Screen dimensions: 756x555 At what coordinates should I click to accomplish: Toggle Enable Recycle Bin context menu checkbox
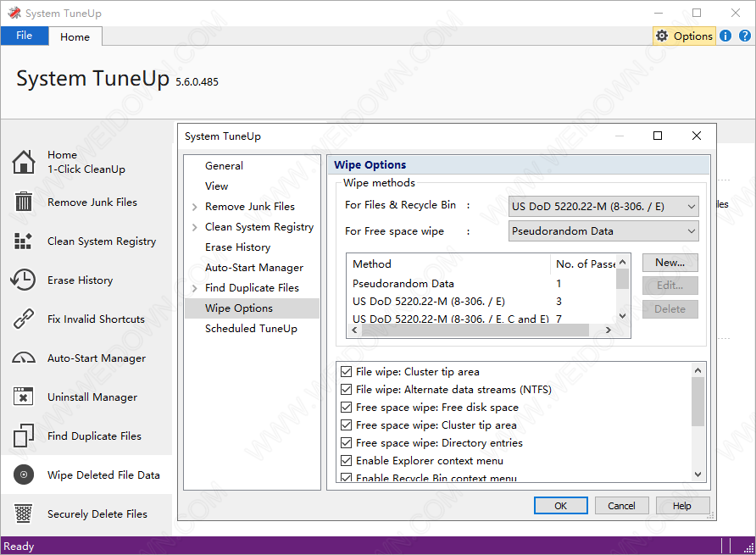tap(346, 477)
